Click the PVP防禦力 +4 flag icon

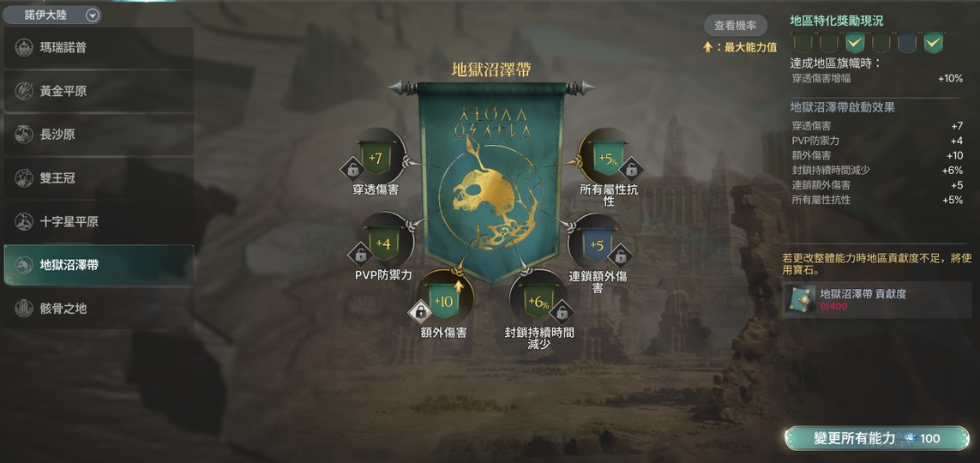click(383, 244)
